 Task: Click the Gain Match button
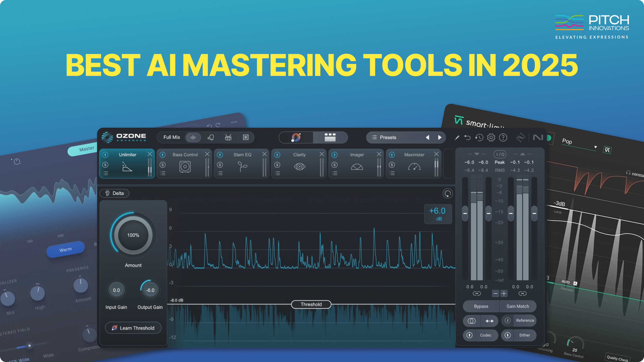pyautogui.click(x=518, y=306)
